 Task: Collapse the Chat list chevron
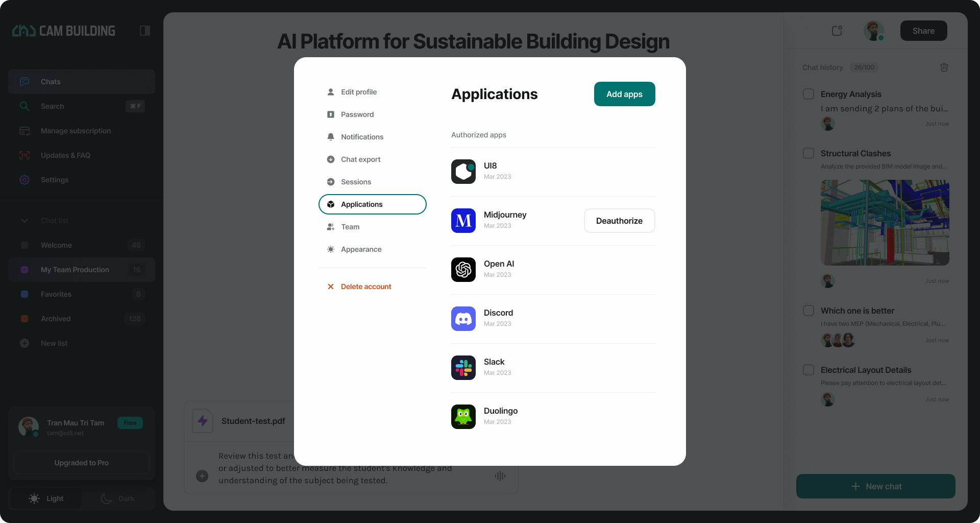(x=24, y=221)
